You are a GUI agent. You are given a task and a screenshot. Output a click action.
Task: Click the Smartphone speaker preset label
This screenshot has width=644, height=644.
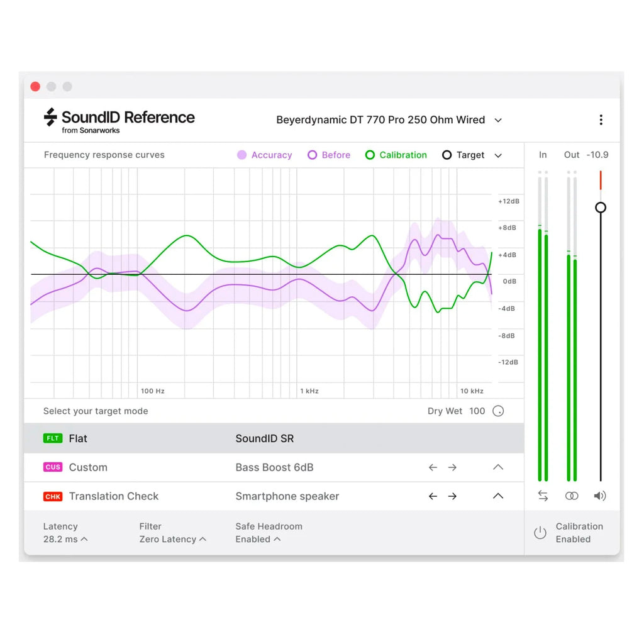[287, 496]
